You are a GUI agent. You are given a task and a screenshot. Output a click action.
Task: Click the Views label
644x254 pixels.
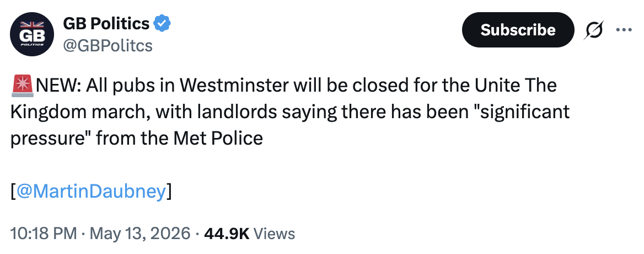(275, 234)
